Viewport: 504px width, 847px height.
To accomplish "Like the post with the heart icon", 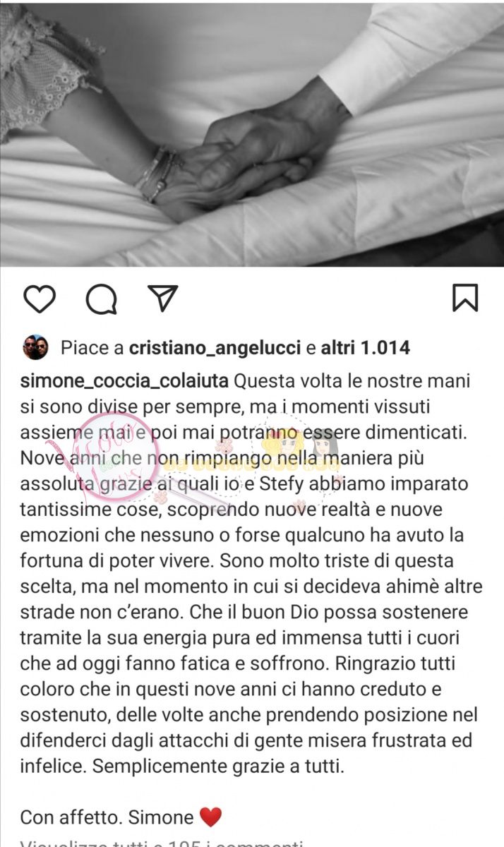I will pos(40,299).
